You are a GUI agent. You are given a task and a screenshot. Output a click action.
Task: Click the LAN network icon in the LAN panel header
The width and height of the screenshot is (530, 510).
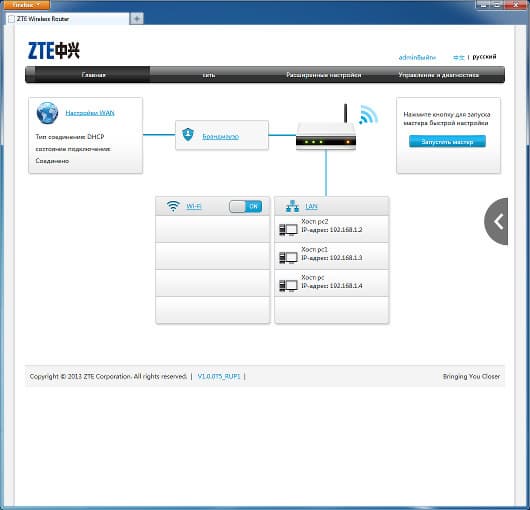coord(292,206)
